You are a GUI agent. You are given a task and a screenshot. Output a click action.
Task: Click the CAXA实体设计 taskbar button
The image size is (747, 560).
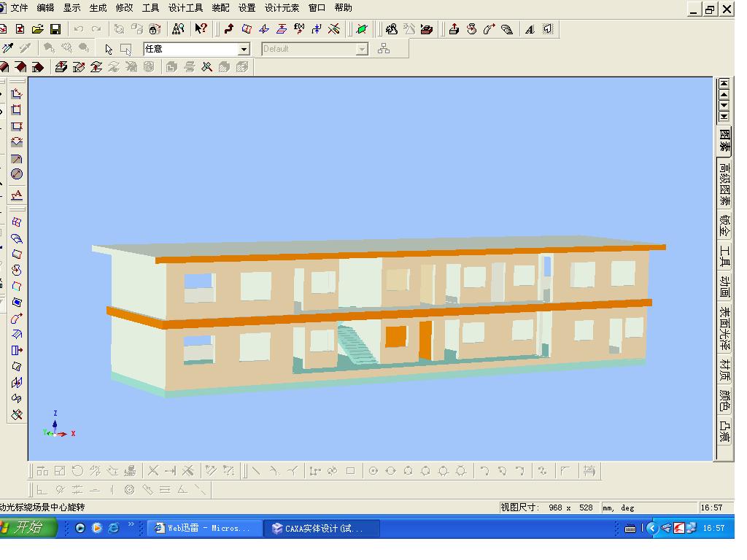point(322,528)
